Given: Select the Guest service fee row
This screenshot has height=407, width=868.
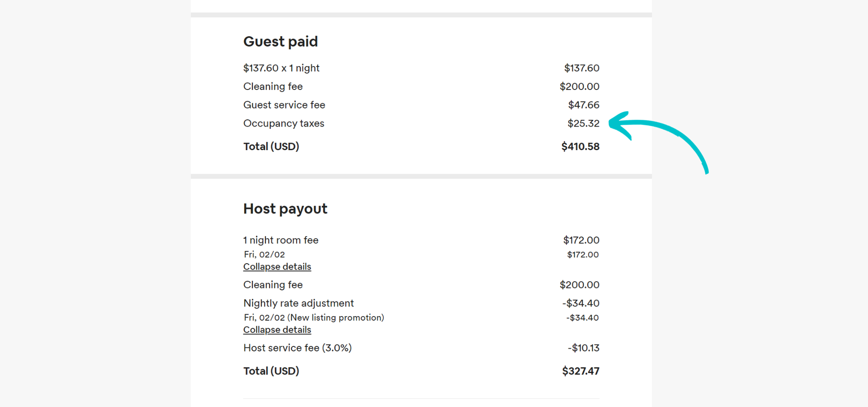Looking at the screenshot, I should [x=284, y=104].
